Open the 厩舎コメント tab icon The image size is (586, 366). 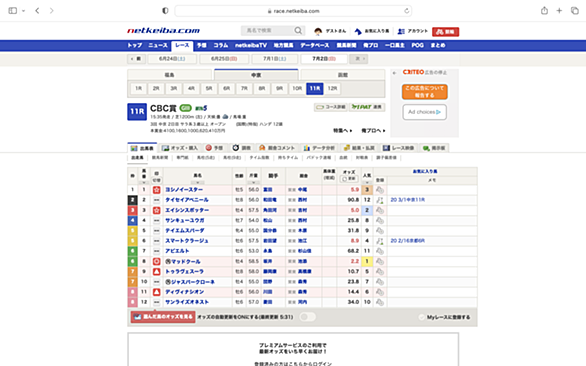(262, 148)
